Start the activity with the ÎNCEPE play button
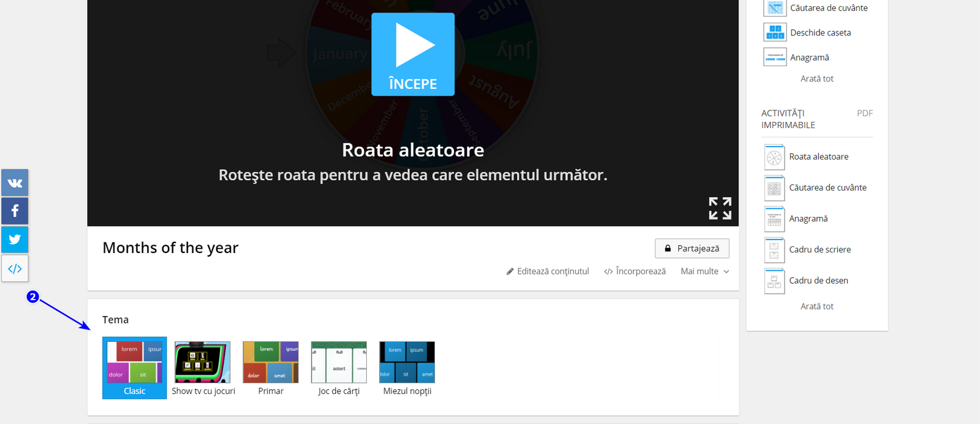The image size is (980, 424). click(413, 54)
